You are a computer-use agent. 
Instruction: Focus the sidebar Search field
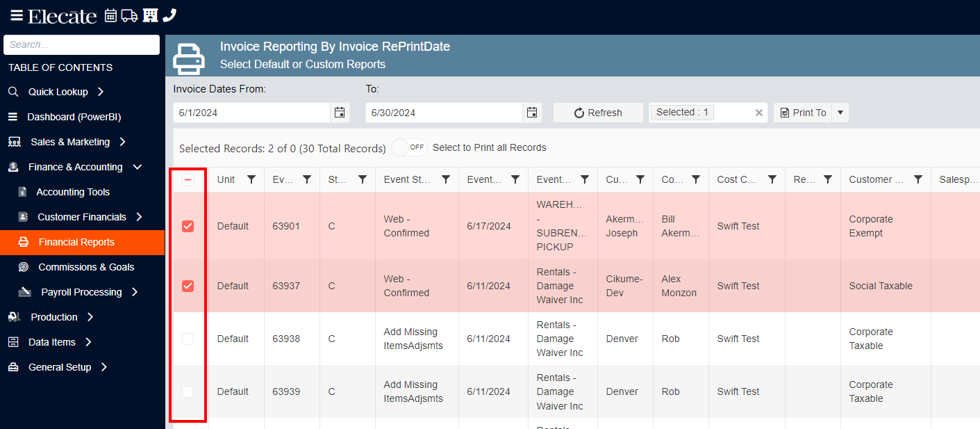(81, 44)
